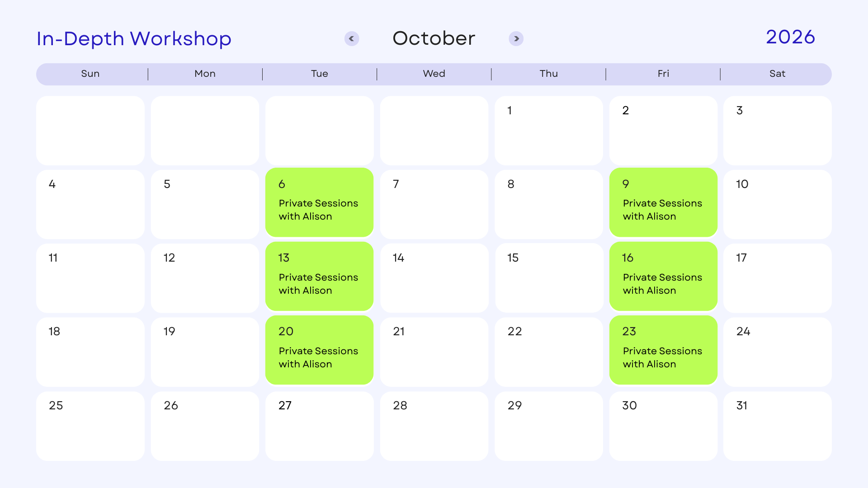Click the In-Depth Workshop title

134,39
